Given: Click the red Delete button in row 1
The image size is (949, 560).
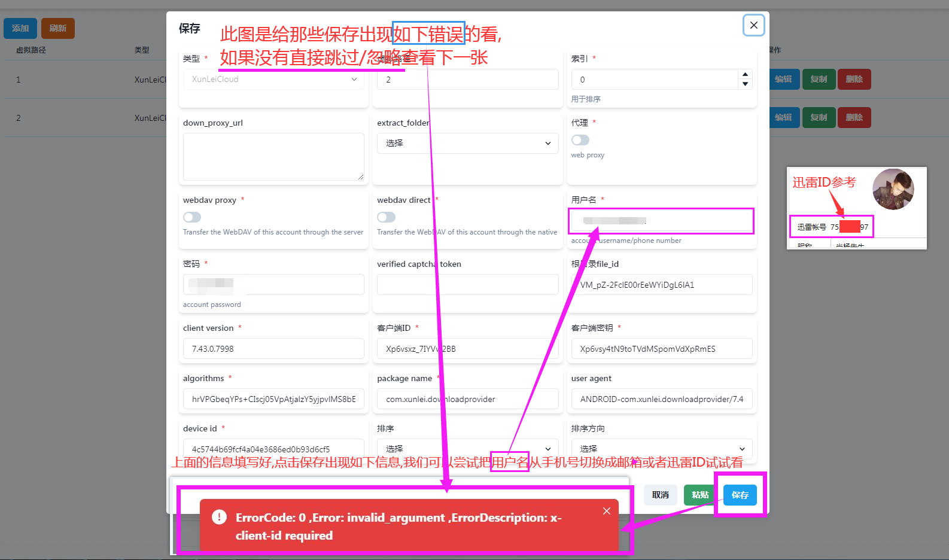Looking at the screenshot, I should point(854,79).
